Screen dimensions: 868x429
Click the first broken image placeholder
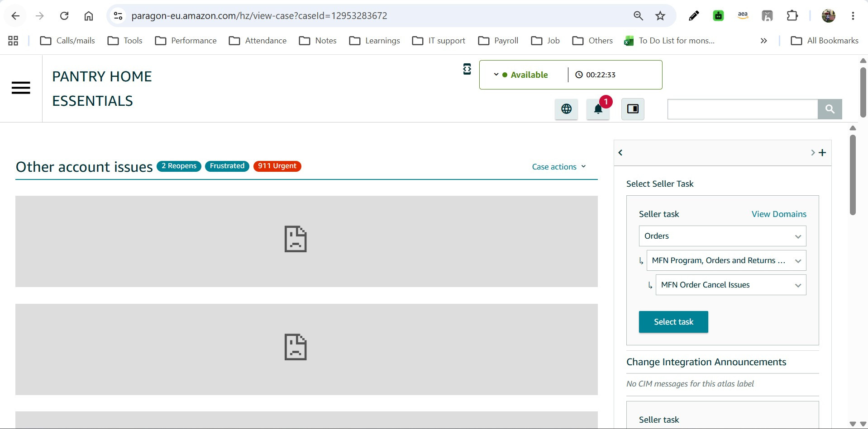[x=306, y=241]
